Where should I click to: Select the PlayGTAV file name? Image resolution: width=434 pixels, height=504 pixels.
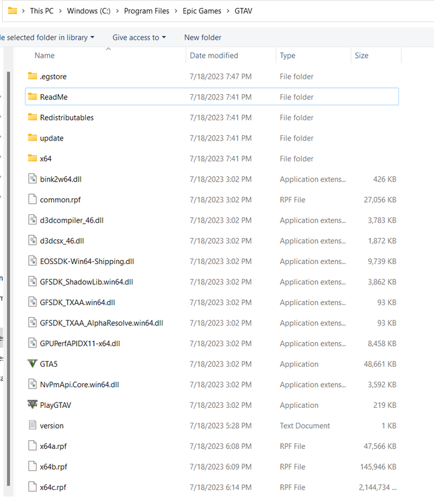coord(55,405)
